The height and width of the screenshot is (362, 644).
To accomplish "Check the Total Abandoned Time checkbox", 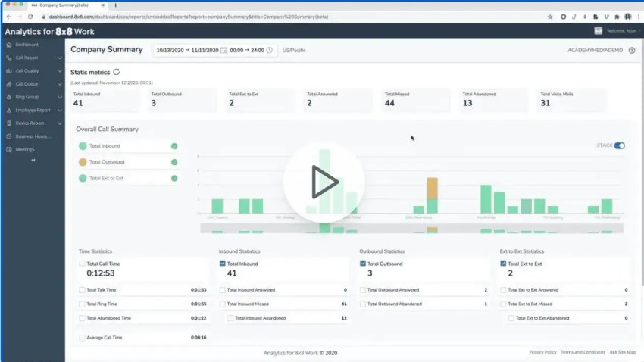I will coord(82,318).
